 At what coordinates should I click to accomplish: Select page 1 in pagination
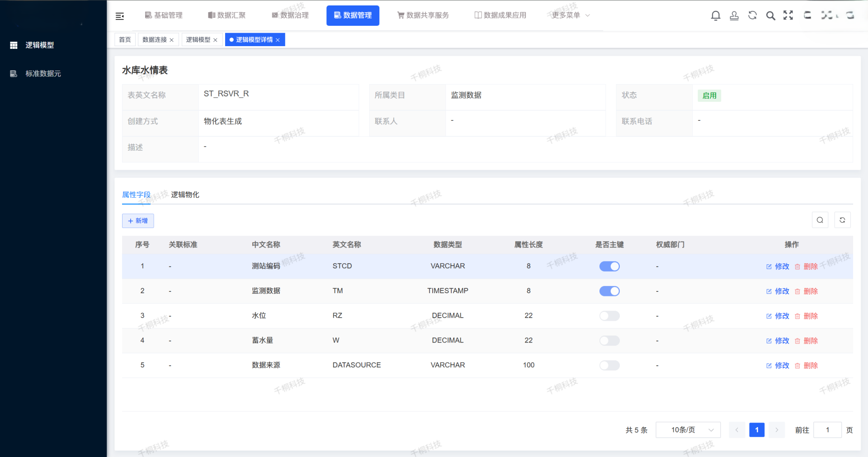pyautogui.click(x=757, y=430)
